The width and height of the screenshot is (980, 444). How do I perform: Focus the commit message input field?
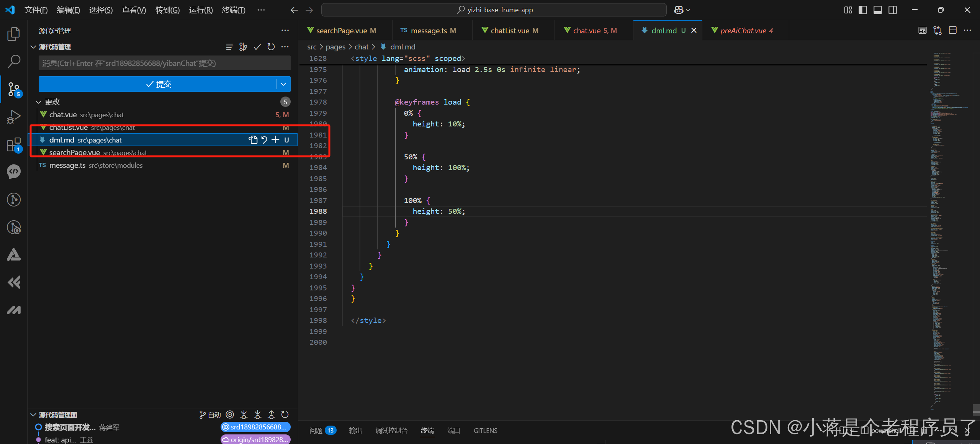pyautogui.click(x=164, y=63)
